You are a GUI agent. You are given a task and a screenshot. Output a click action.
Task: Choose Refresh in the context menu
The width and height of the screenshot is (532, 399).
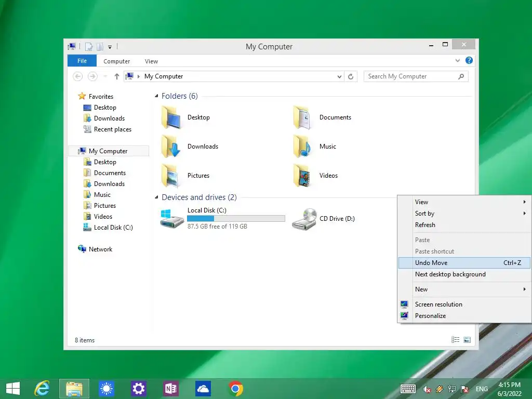click(x=464, y=225)
